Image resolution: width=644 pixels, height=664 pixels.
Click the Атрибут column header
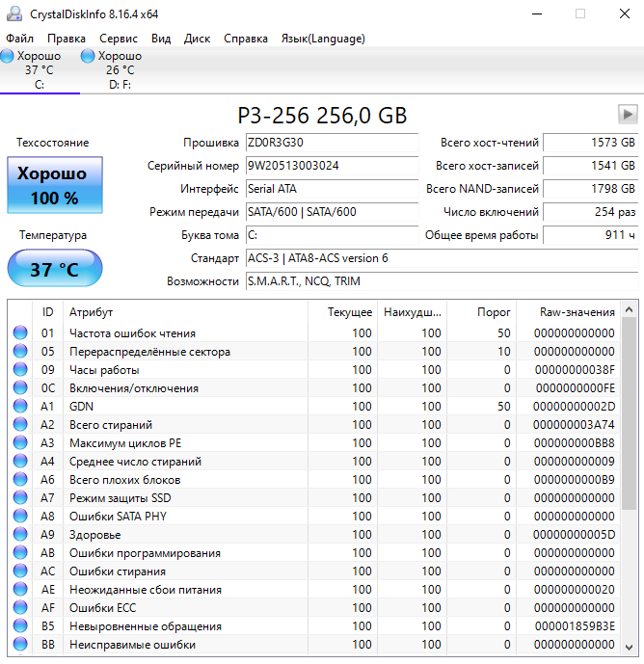(185, 312)
